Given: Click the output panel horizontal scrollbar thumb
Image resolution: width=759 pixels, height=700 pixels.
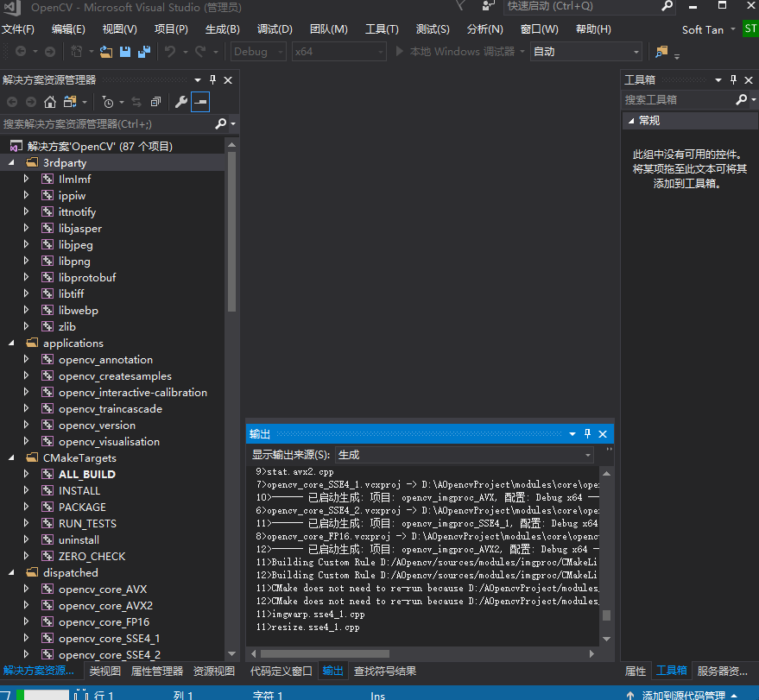Looking at the screenshot, I should [325, 653].
